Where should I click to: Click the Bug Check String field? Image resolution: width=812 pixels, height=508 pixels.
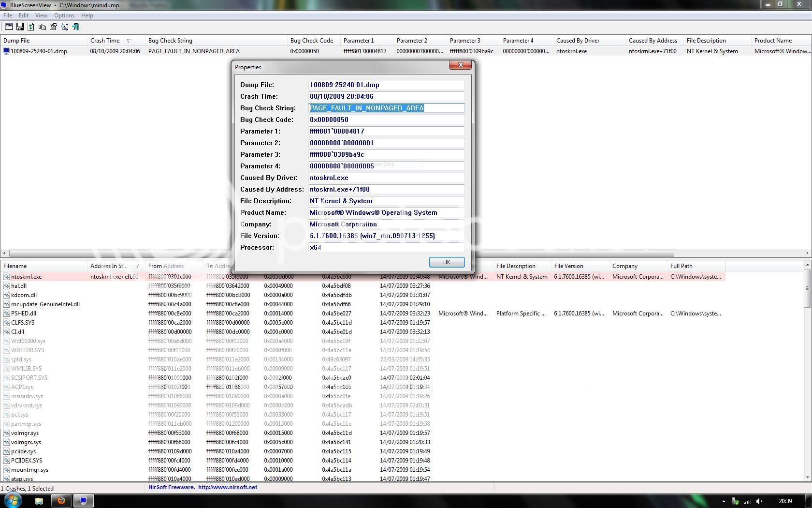[386, 108]
